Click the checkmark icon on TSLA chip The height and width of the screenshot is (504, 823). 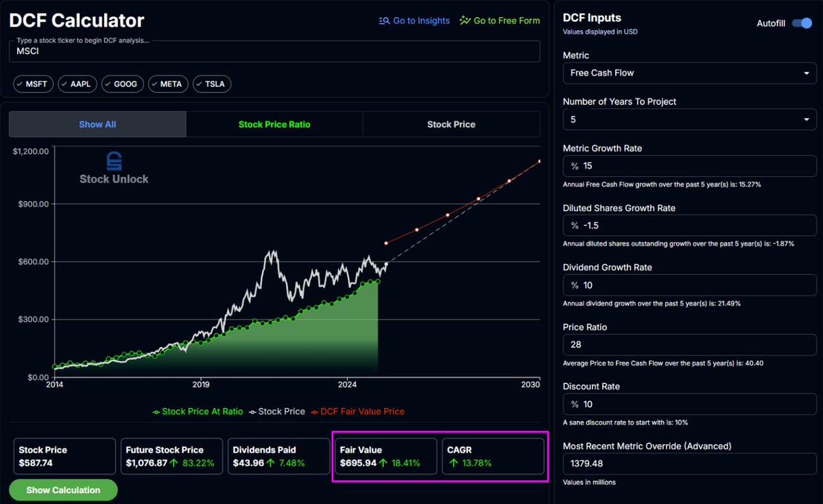click(200, 84)
